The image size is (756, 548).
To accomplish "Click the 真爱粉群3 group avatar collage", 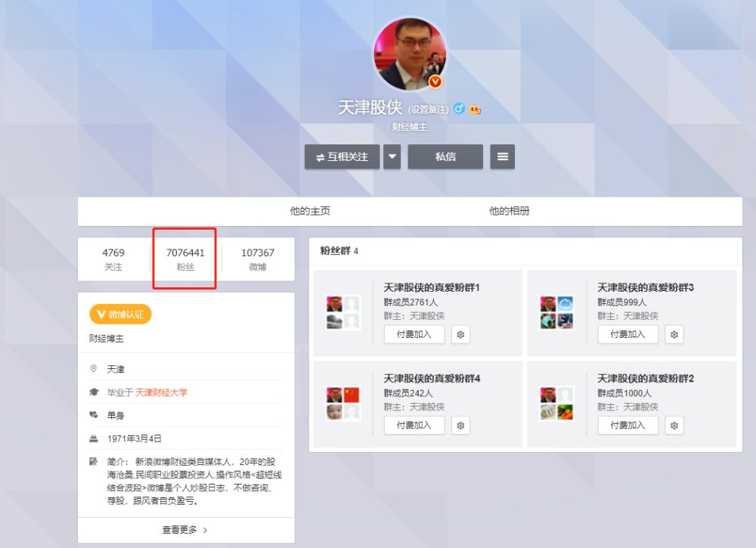I will 556,313.
